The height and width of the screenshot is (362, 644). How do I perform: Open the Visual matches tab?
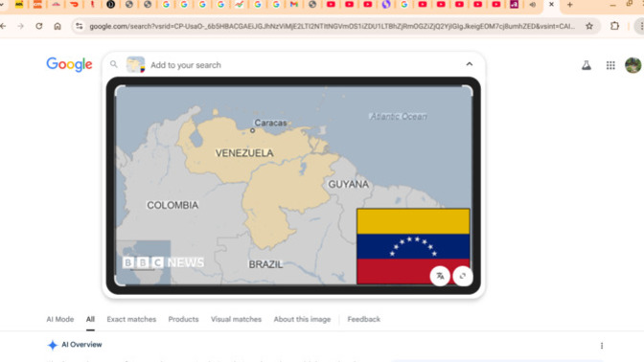coord(236,319)
